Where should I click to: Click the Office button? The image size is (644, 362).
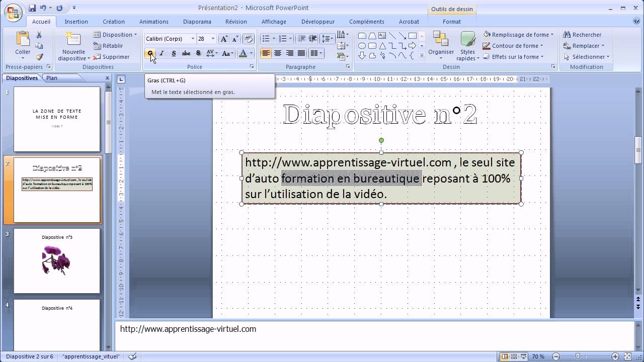coord(12,12)
